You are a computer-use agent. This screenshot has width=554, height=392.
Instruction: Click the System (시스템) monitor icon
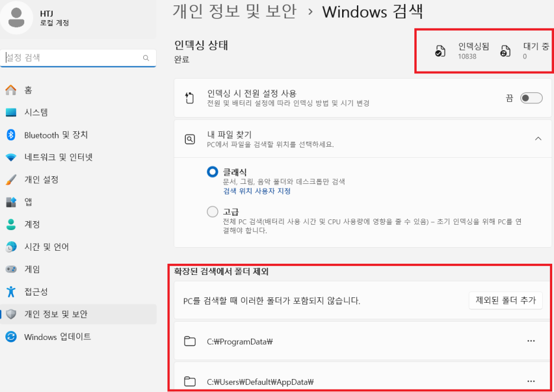point(11,112)
